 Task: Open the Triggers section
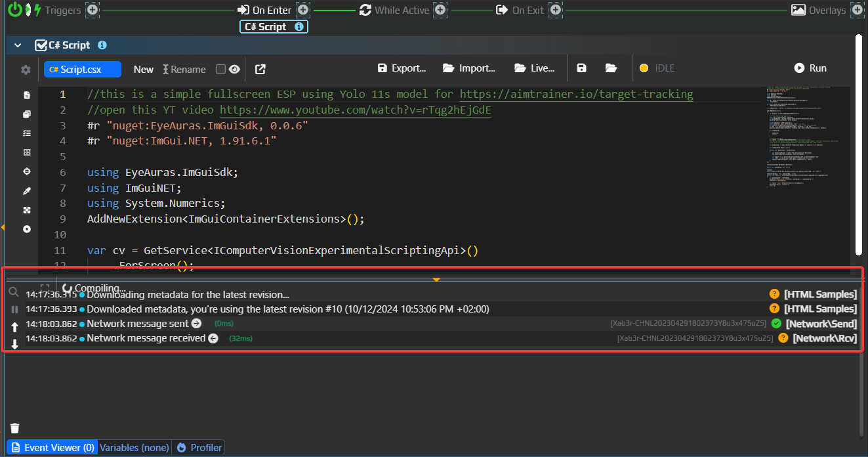(58, 11)
